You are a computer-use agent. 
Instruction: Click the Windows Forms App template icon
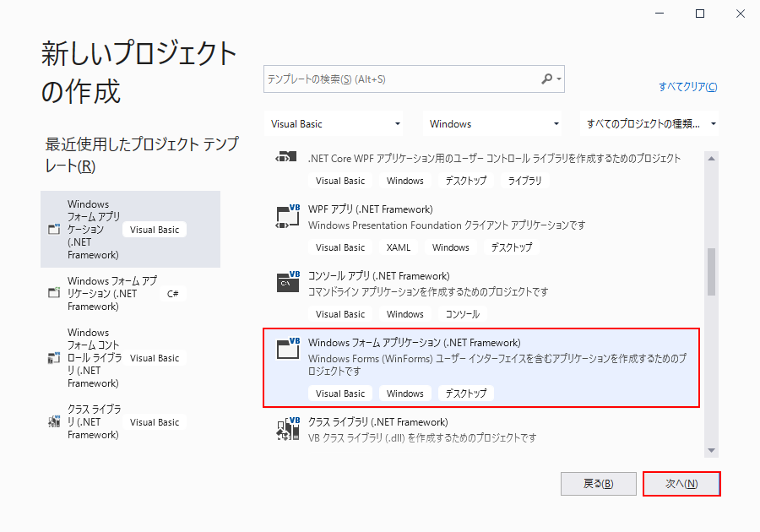pos(287,349)
